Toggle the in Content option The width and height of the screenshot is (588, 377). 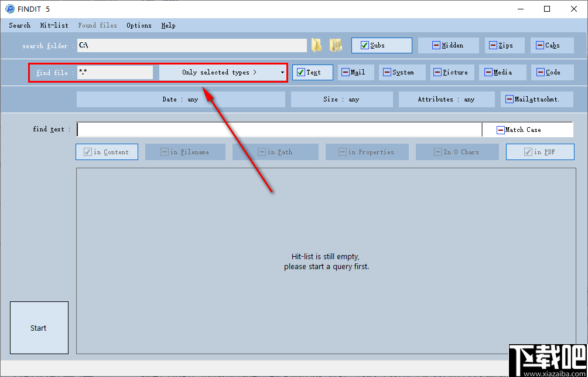pyautogui.click(x=107, y=152)
